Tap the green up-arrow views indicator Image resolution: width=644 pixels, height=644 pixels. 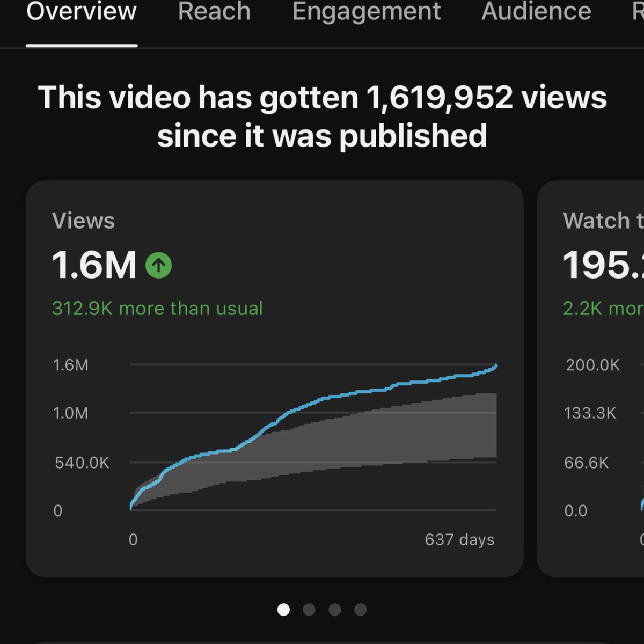pos(159,265)
